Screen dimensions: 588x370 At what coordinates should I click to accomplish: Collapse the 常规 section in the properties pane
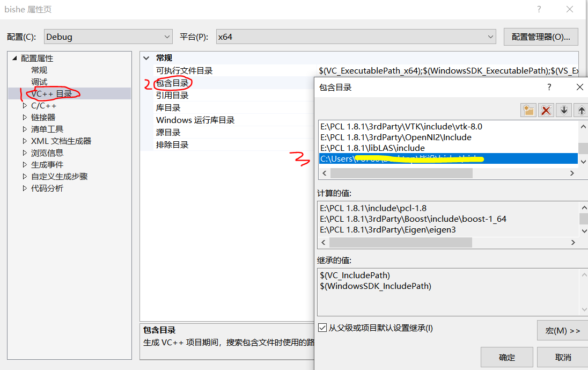(x=146, y=57)
